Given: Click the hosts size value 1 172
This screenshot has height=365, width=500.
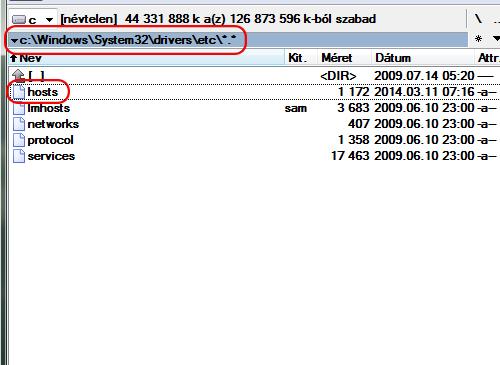Looking at the screenshot, I should tap(353, 92).
